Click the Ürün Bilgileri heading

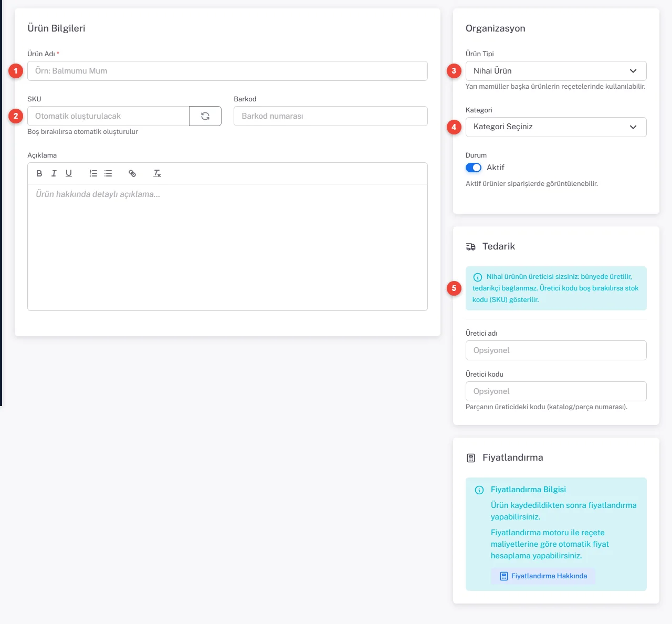pos(56,28)
